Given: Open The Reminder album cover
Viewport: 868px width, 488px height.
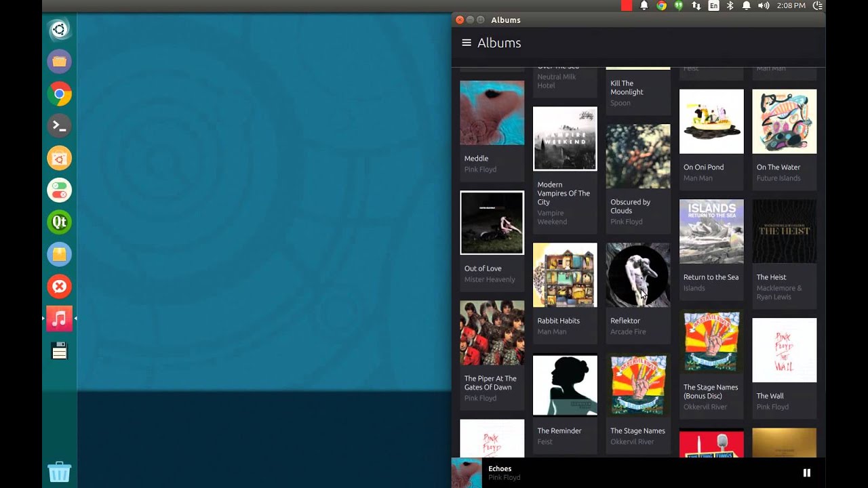Looking at the screenshot, I should pos(565,385).
